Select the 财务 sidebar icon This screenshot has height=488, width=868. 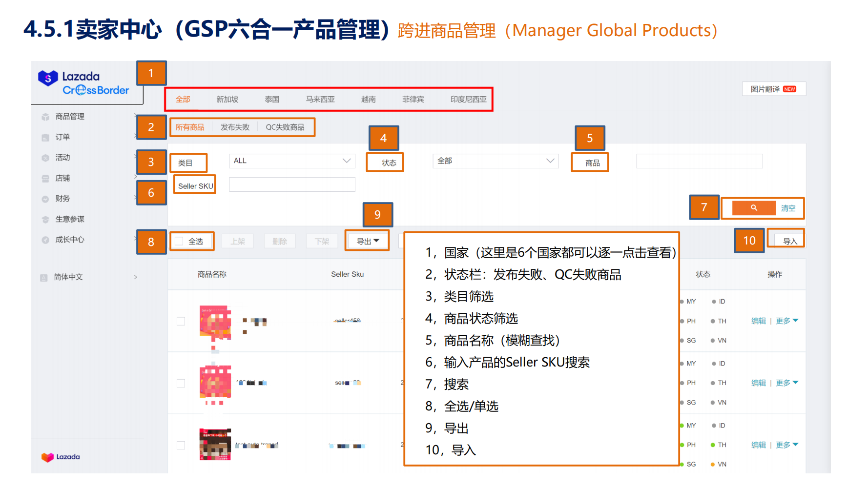(45, 199)
